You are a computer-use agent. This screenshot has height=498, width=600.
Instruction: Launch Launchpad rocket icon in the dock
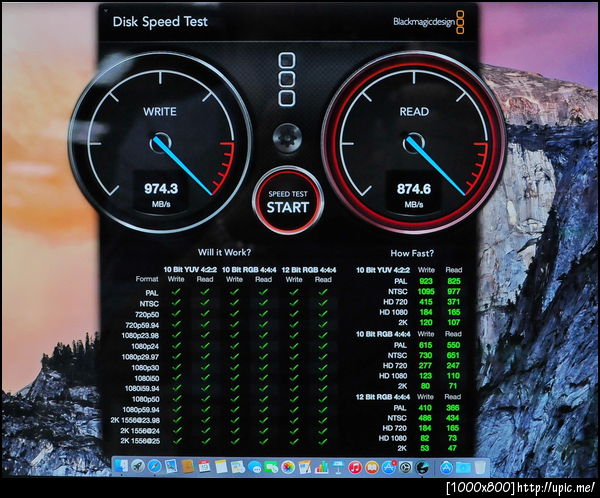pos(138,467)
